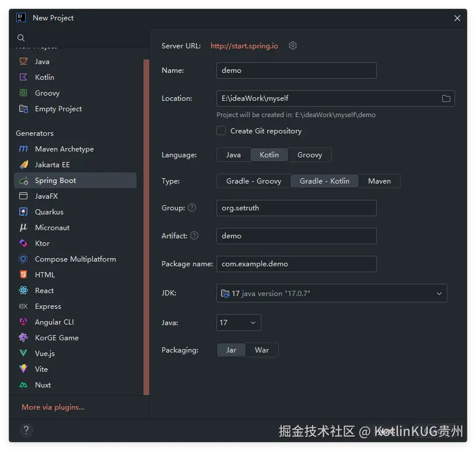Click the Angular CLI icon
The width and height of the screenshot is (476, 451).
23,322
